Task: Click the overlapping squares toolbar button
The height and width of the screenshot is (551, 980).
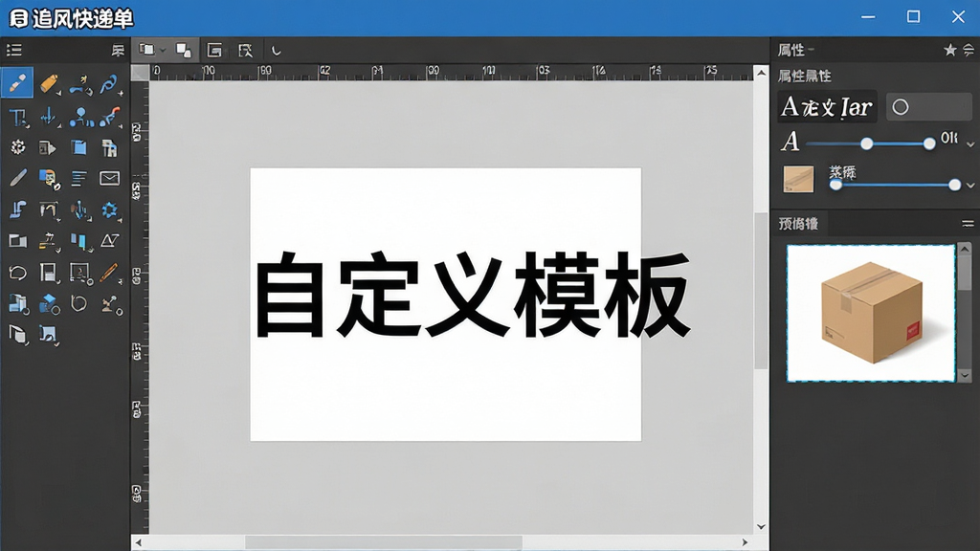Action: tap(183, 51)
